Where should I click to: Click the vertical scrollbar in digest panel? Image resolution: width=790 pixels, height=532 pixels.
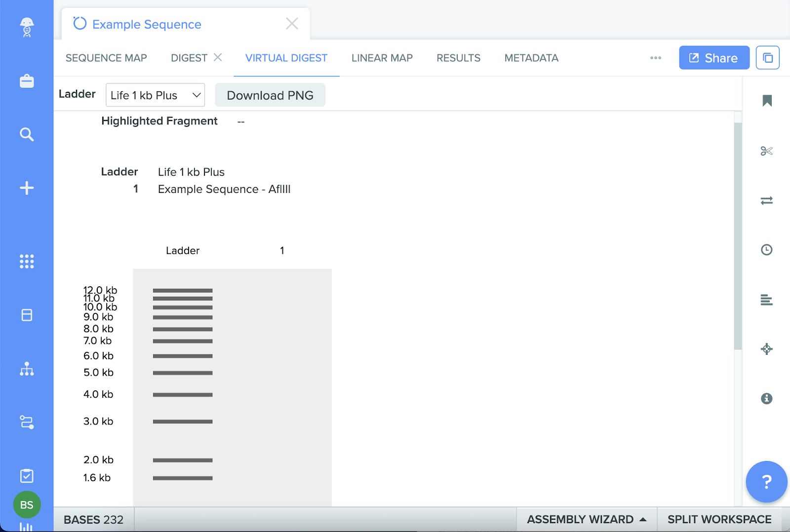coord(738,236)
